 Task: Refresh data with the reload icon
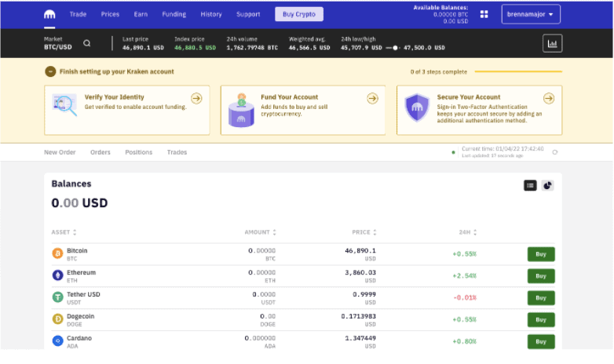(555, 152)
